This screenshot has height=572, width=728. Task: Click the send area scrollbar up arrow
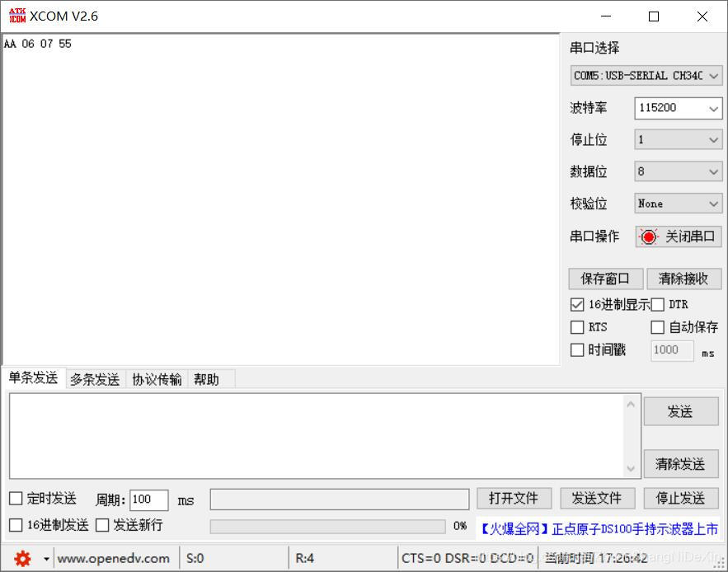tap(631, 405)
